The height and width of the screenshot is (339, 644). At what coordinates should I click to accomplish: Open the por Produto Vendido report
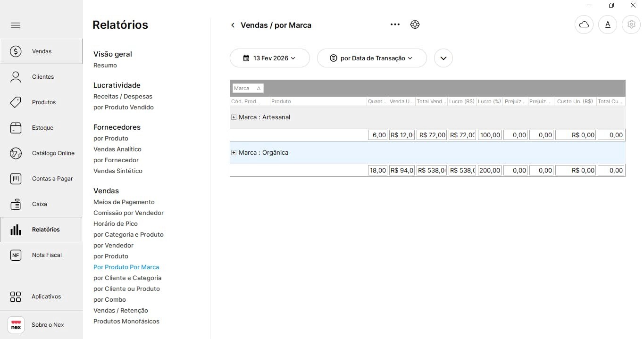pyautogui.click(x=124, y=107)
